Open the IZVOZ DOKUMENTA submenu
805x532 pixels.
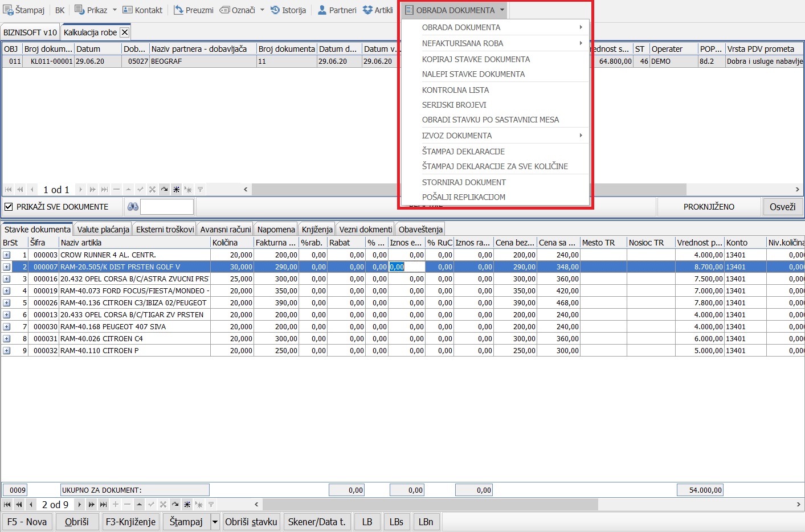[496, 136]
